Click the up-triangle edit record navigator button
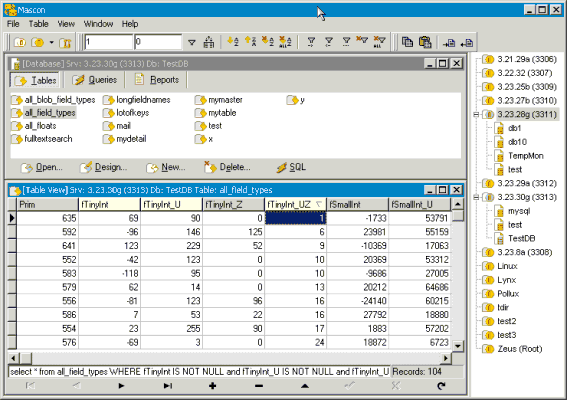The image size is (567, 400). [x=305, y=386]
